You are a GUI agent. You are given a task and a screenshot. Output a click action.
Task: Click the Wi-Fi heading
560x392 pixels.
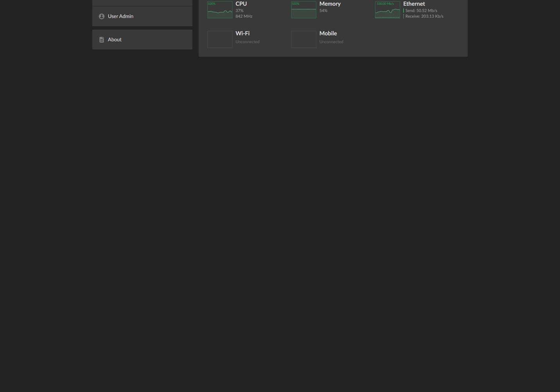pos(242,34)
